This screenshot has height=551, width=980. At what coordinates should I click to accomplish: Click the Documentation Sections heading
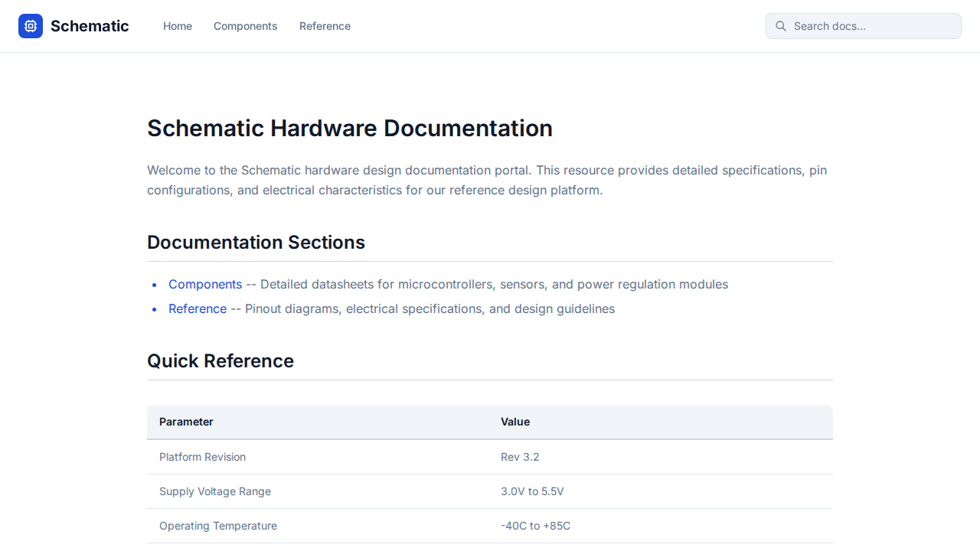pyautogui.click(x=256, y=243)
